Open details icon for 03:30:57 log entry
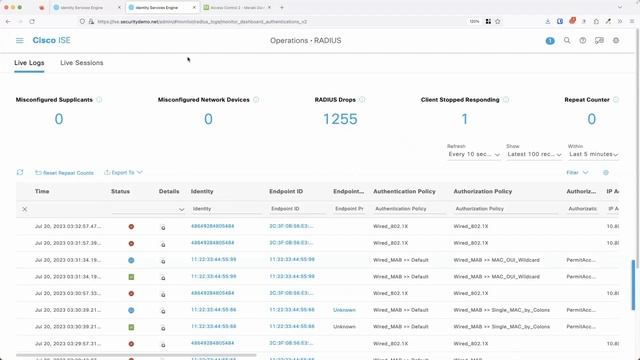The width and height of the screenshot is (640, 360). pyautogui.click(x=163, y=294)
